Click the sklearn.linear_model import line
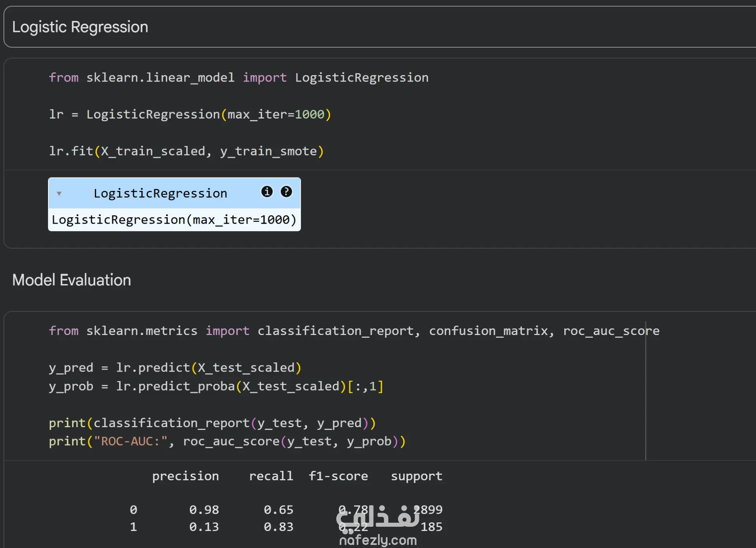The image size is (756, 548). tap(239, 78)
